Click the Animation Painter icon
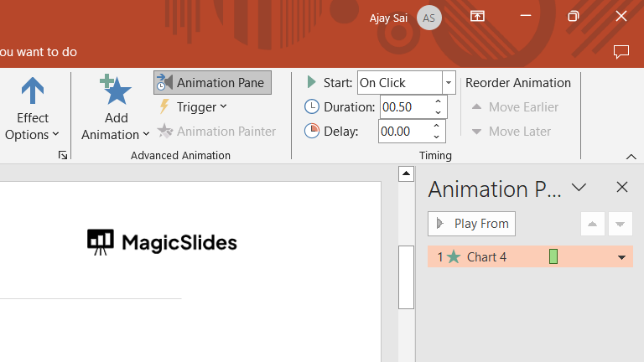Viewport: 644px width, 362px height. pos(165,131)
